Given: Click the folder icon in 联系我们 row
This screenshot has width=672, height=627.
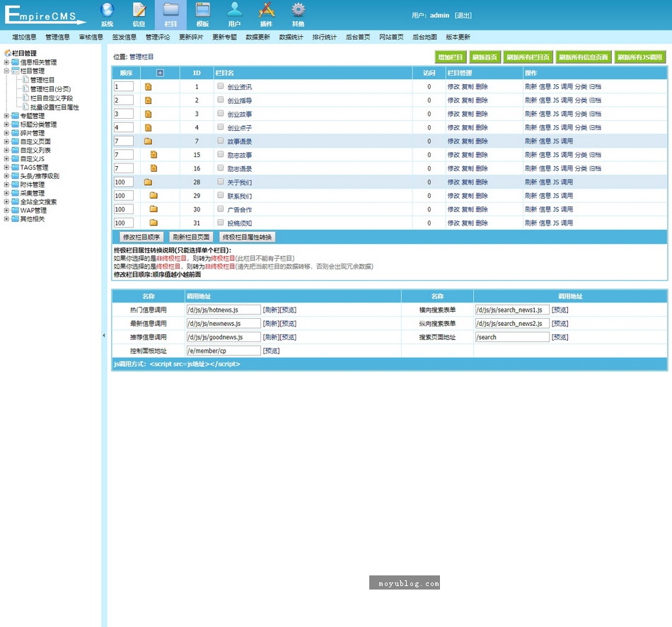Looking at the screenshot, I should [153, 196].
